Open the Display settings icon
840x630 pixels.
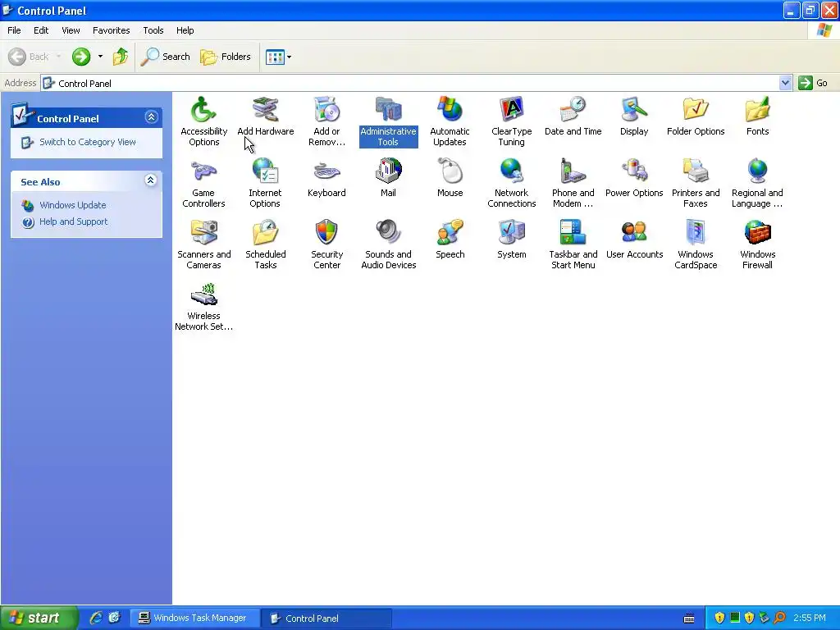tap(634, 110)
